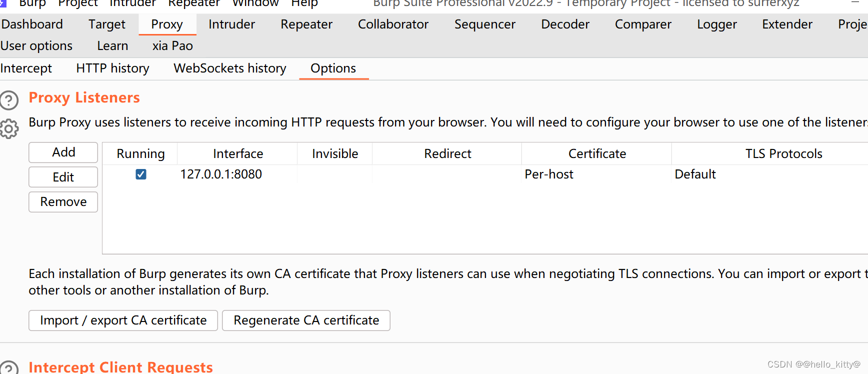Select the 127.0.0.1:8080 interface cell
The image size is (868, 374).
[237, 174]
